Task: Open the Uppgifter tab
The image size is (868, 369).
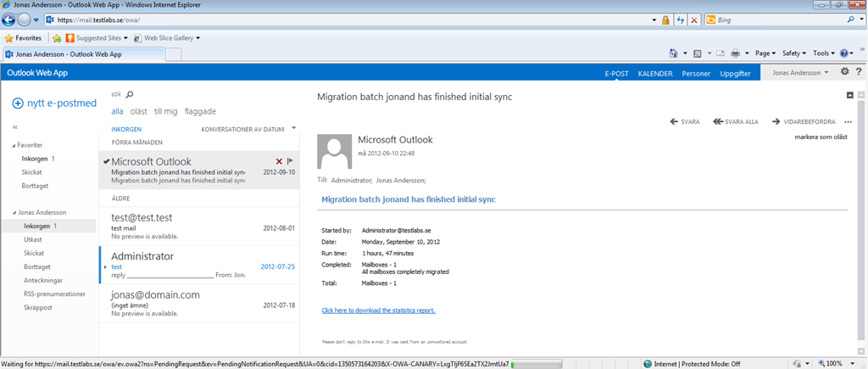Action: (x=735, y=73)
